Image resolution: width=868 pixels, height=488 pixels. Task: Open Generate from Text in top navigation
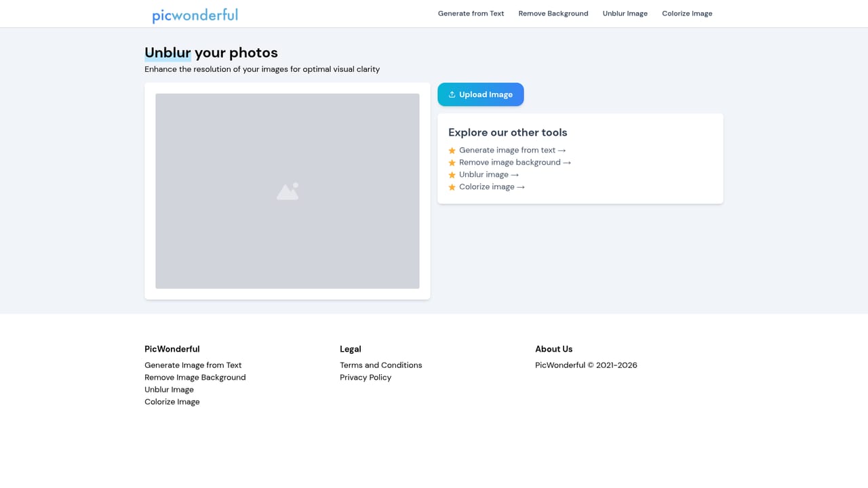point(471,14)
